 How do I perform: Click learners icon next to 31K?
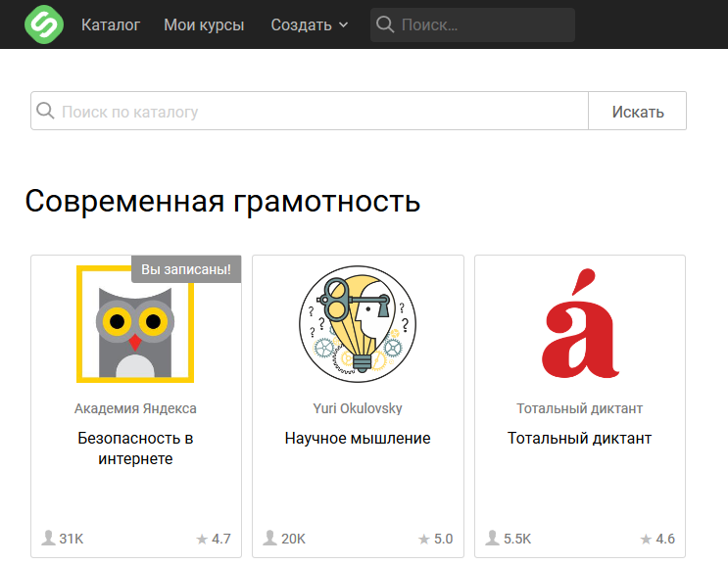click(x=48, y=538)
